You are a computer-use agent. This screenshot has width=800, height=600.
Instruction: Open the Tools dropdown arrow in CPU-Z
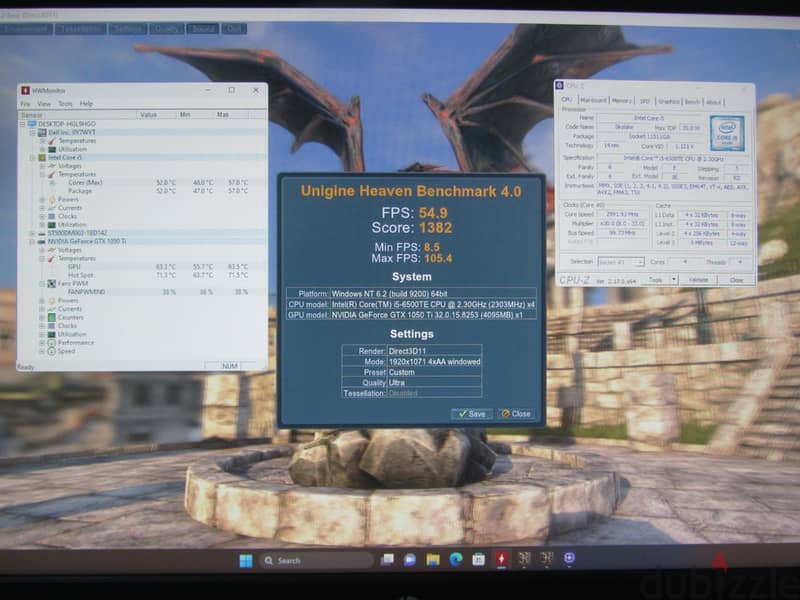673,280
